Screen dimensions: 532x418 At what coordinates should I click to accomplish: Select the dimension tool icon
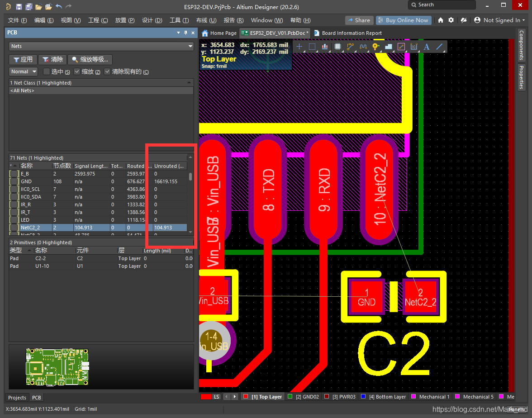pyautogui.click(x=414, y=47)
